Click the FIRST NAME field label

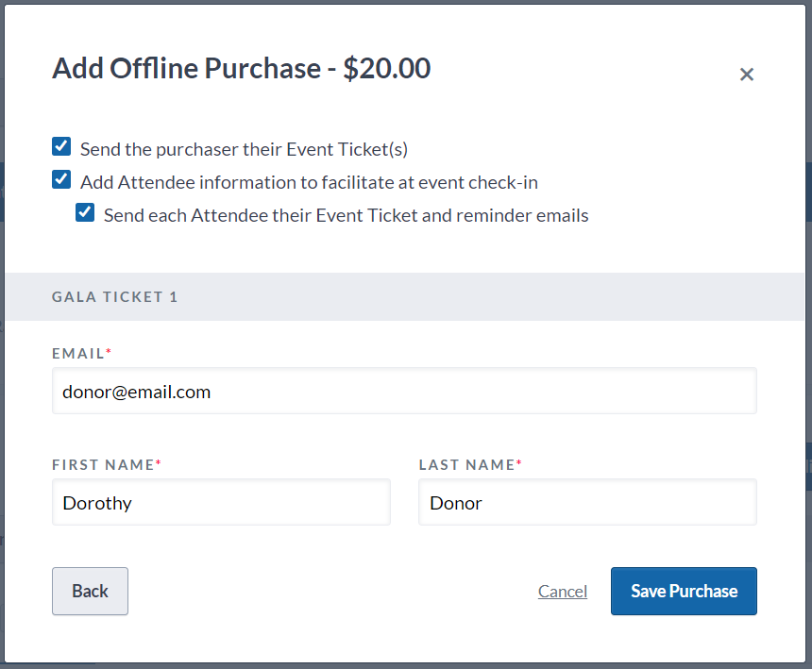click(x=103, y=465)
